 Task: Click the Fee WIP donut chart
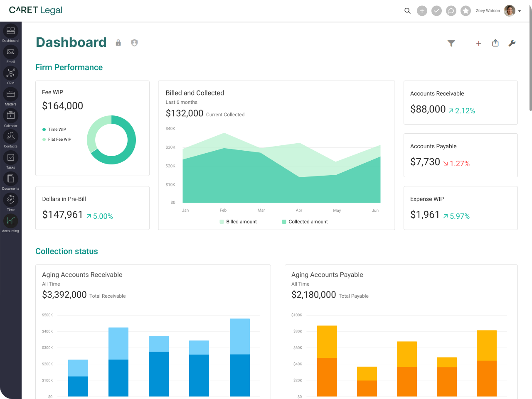[111, 140]
